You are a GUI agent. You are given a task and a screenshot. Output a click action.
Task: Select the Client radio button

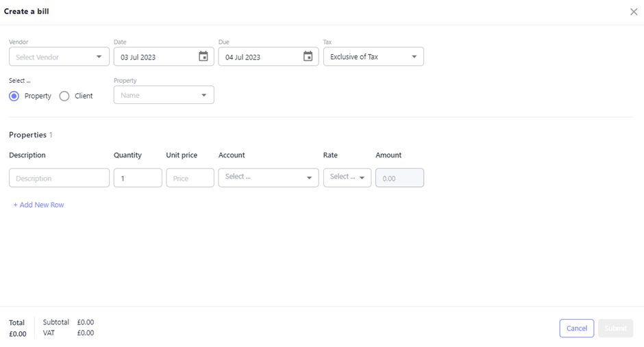[64, 96]
